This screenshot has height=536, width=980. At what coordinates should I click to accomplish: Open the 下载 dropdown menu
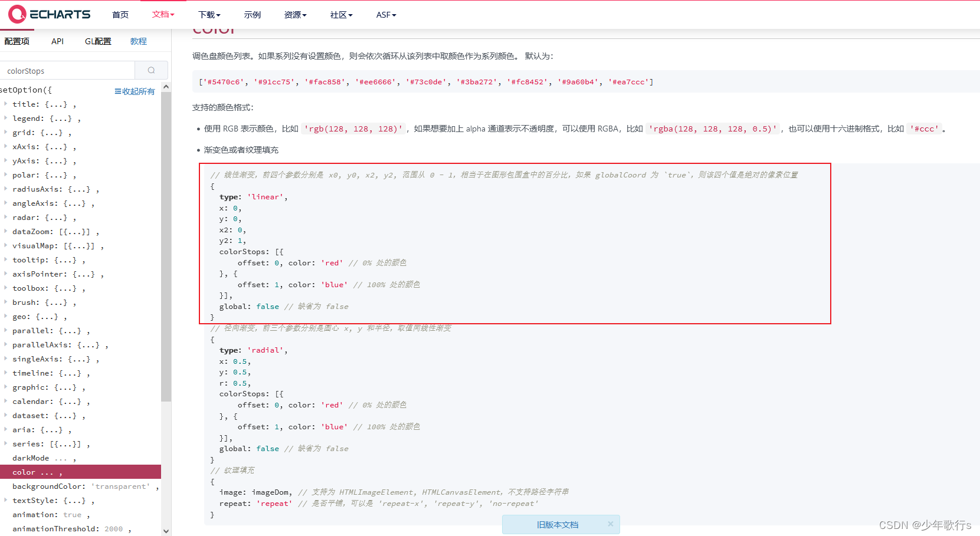pyautogui.click(x=209, y=15)
